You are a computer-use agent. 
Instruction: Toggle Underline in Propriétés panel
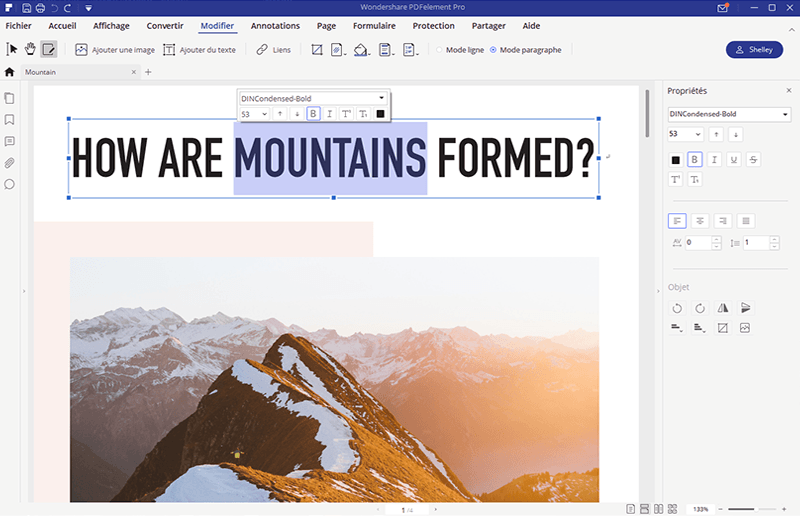(x=734, y=159)
